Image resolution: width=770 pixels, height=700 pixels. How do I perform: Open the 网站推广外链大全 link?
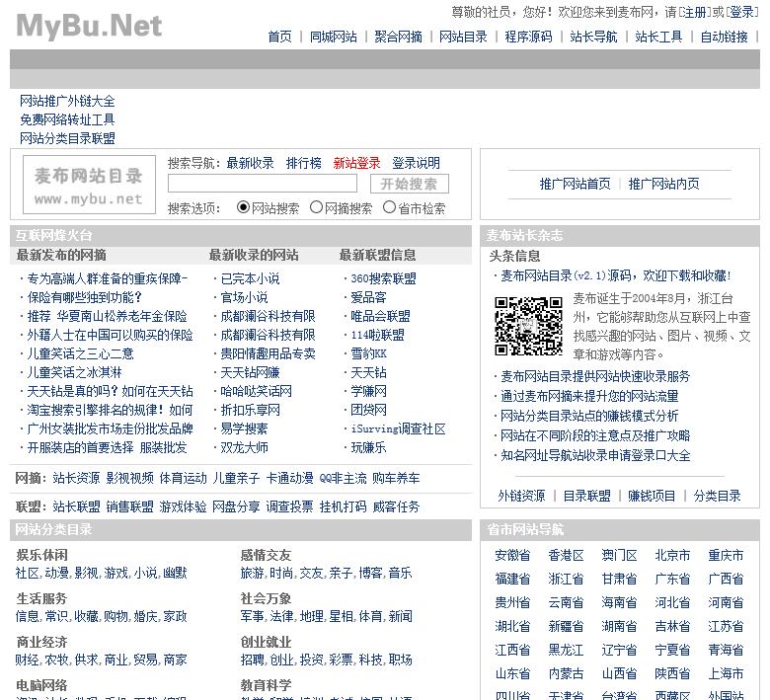click(x=67, y=101)
